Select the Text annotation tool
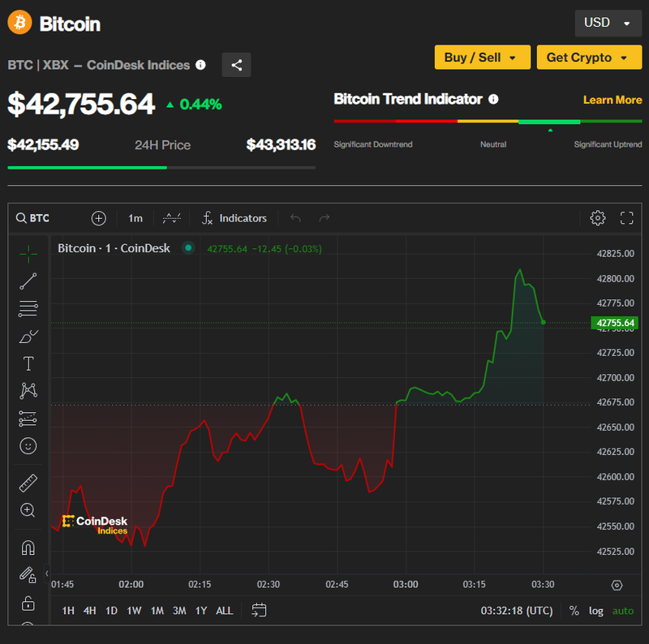 [28, 363]
